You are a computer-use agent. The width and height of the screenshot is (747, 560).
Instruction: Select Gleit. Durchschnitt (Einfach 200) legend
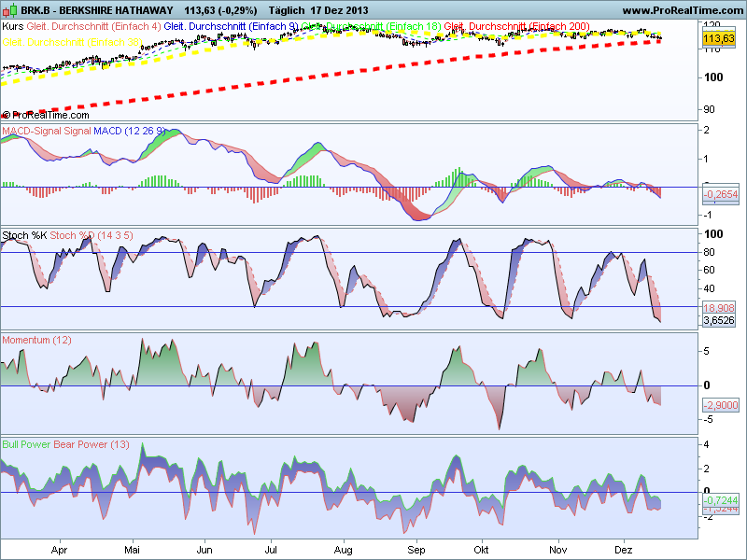point(517,26)
